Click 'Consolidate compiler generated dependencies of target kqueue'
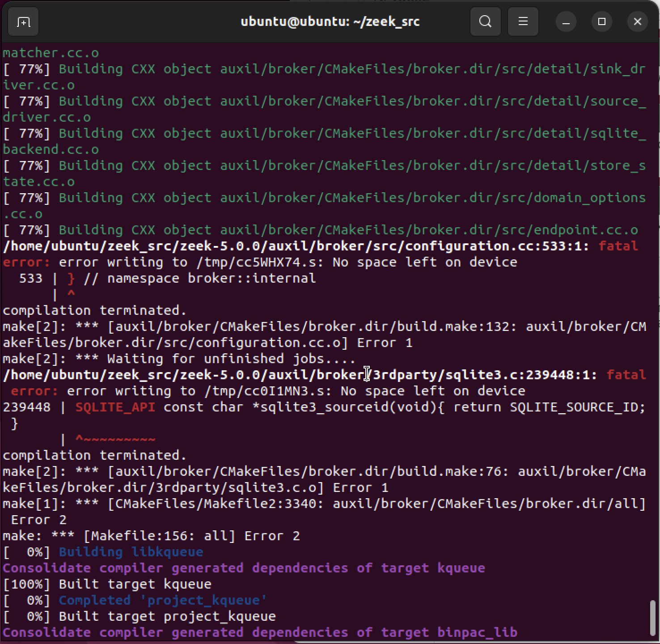Viewport: 660px width, 644px height. tap(244, 568)
